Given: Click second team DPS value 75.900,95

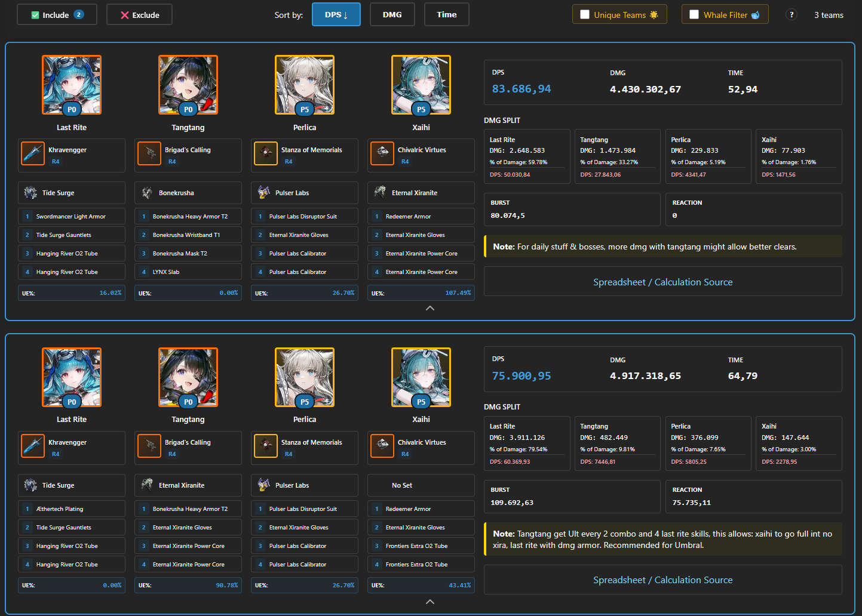Looking at the screenshot, I should (x=522, y=376).
